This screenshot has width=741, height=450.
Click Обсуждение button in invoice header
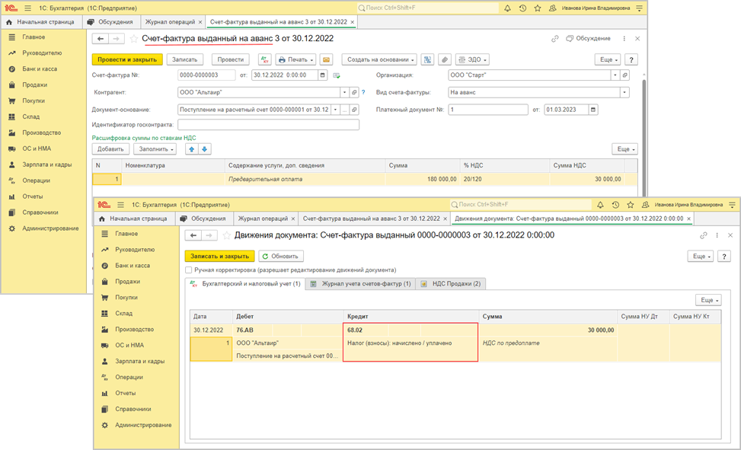[588, 39]
